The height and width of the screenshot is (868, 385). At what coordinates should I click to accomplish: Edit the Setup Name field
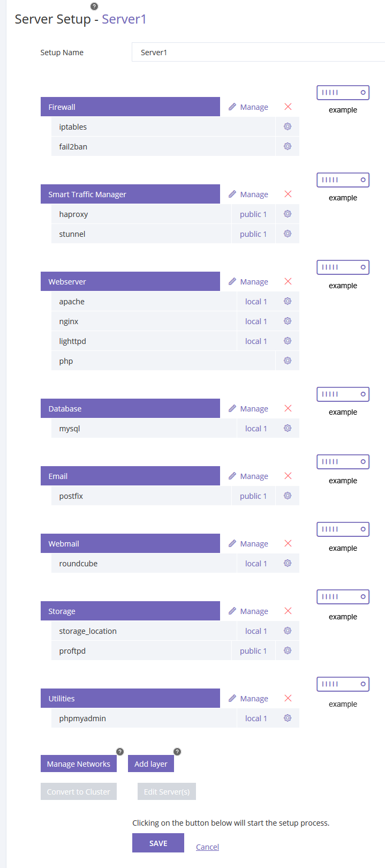point(258,52)
